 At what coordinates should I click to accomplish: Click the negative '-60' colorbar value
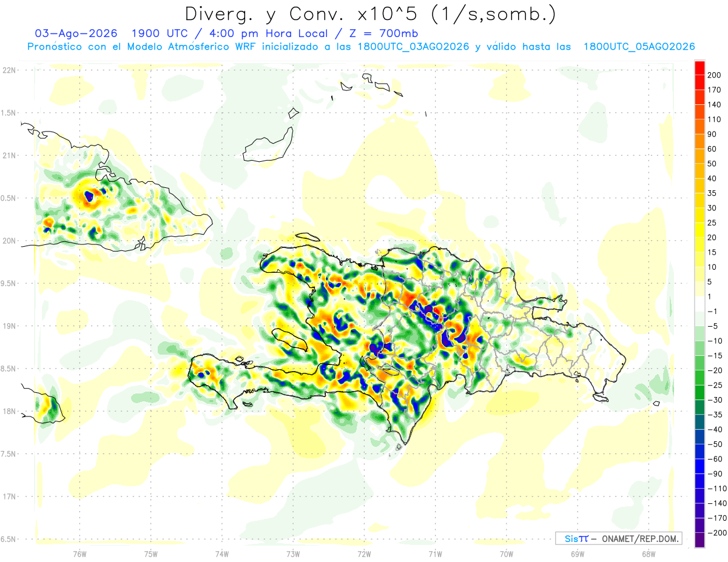[715, 459]
